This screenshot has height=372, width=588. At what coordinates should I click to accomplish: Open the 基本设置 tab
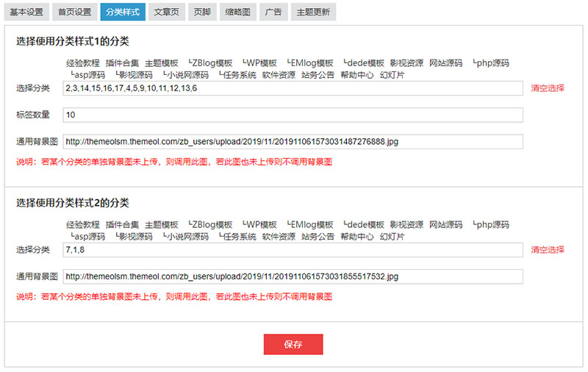[26, 12]
